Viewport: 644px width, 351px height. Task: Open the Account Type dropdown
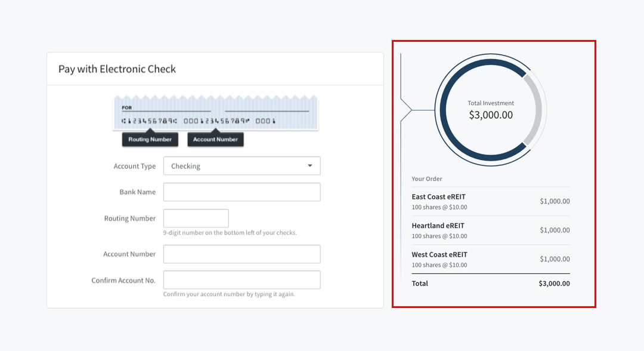(x=241, y=166)
